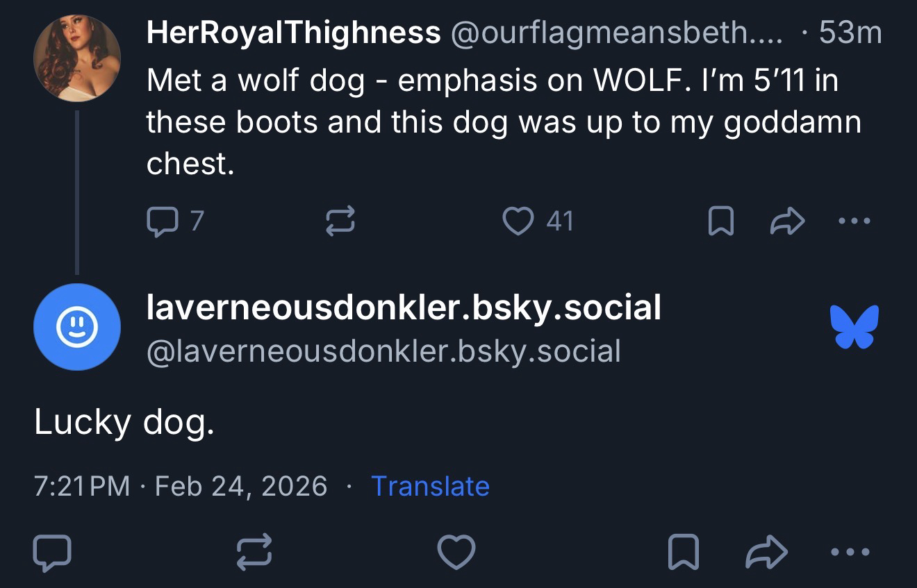Open the bold laverneousdonkler.bsky.social display name

[403, 308]
